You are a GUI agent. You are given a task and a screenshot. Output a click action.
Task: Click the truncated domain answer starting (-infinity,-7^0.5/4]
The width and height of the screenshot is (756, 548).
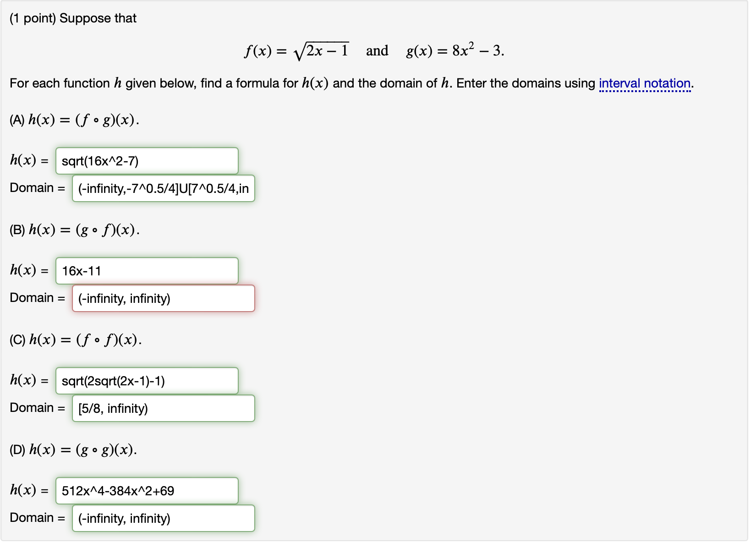tap(163, 188)
